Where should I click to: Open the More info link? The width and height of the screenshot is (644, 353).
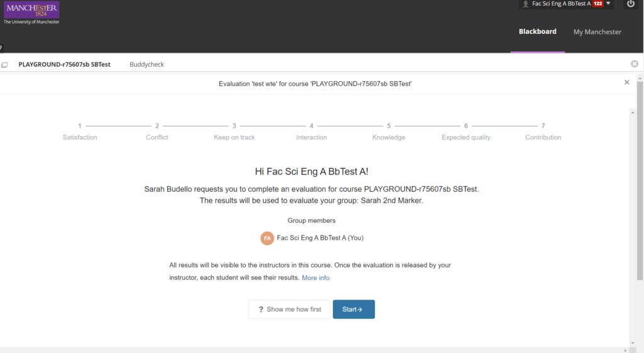pos(316,277)
